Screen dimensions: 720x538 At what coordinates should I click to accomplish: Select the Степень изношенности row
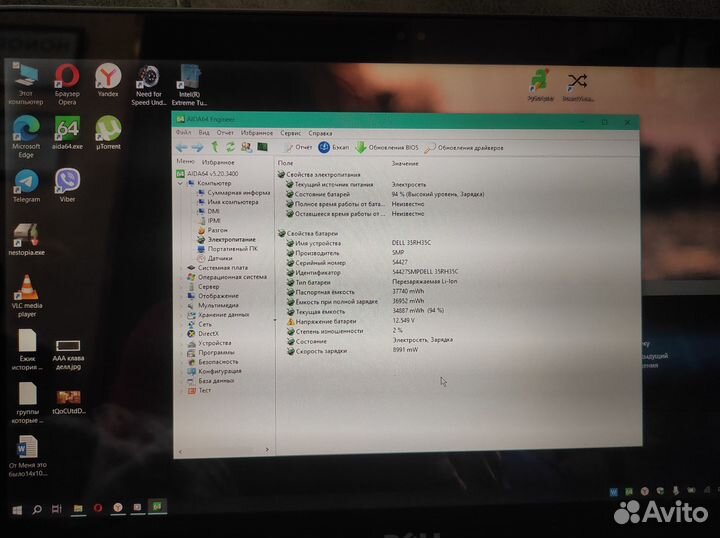344,331
